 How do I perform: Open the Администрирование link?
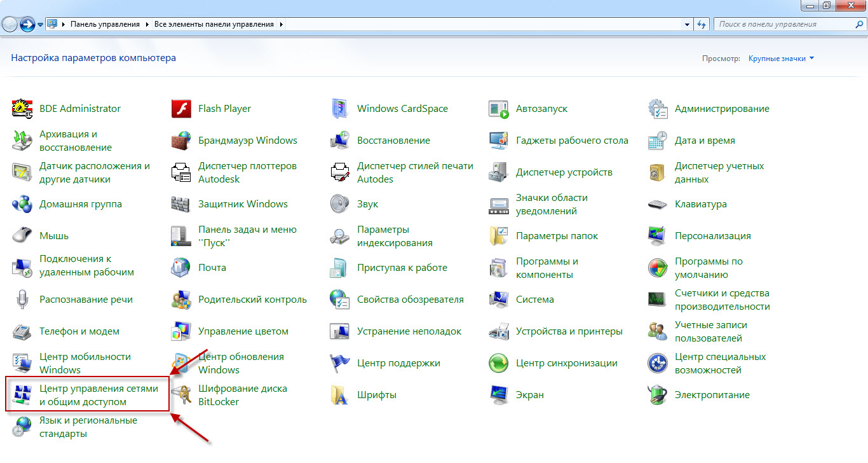(722, 109)
